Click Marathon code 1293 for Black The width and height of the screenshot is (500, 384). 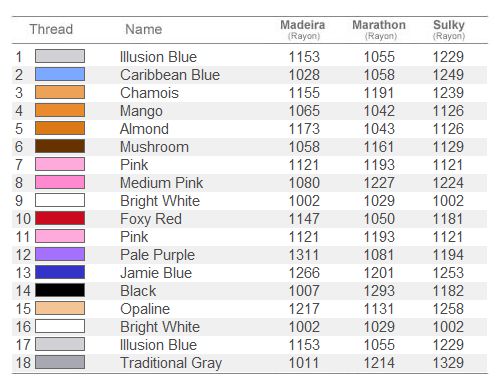tap(379, 291)
